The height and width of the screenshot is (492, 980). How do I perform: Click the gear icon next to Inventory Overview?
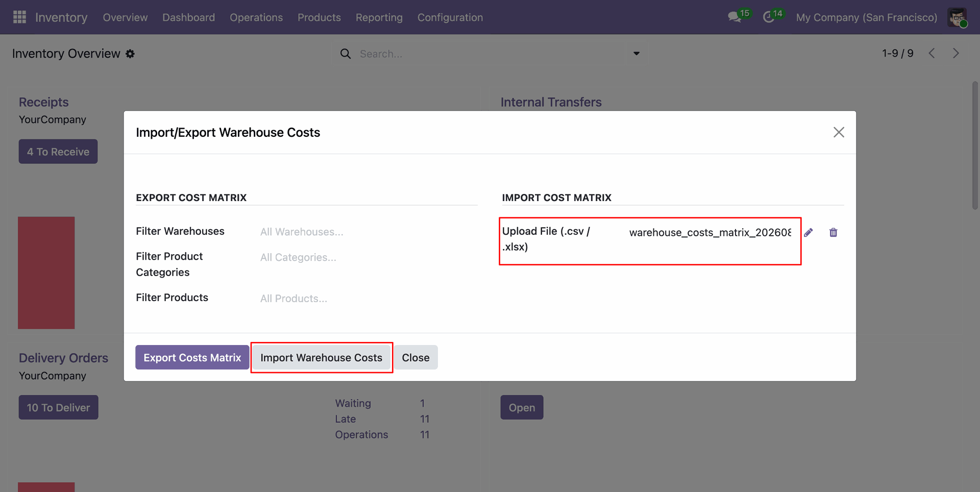(x=130, y=54)
